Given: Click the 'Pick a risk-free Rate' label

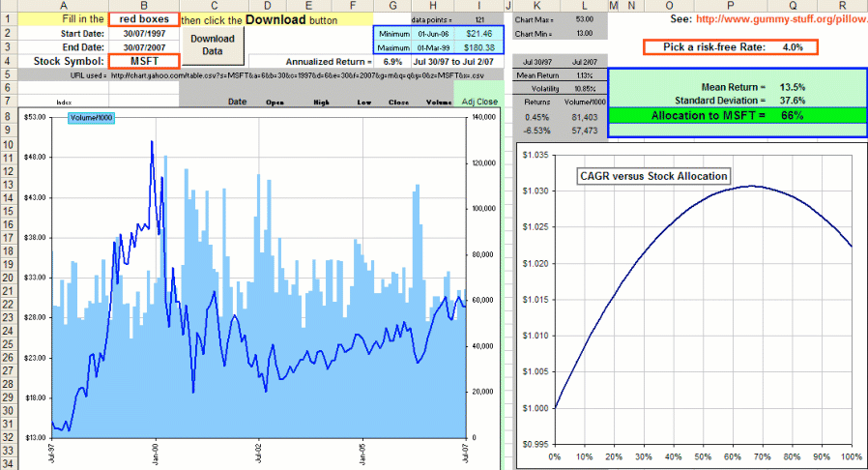Looking at the screenshot, I should (714, 47).
